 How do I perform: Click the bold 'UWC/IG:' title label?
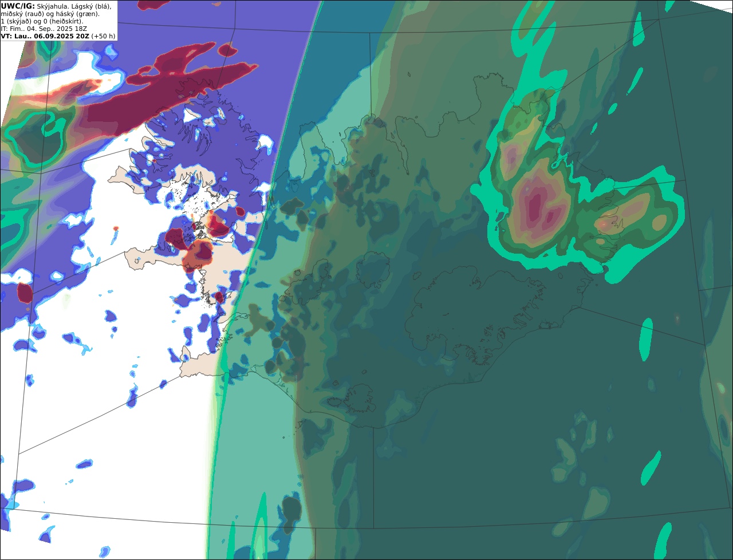pos(18,6)
